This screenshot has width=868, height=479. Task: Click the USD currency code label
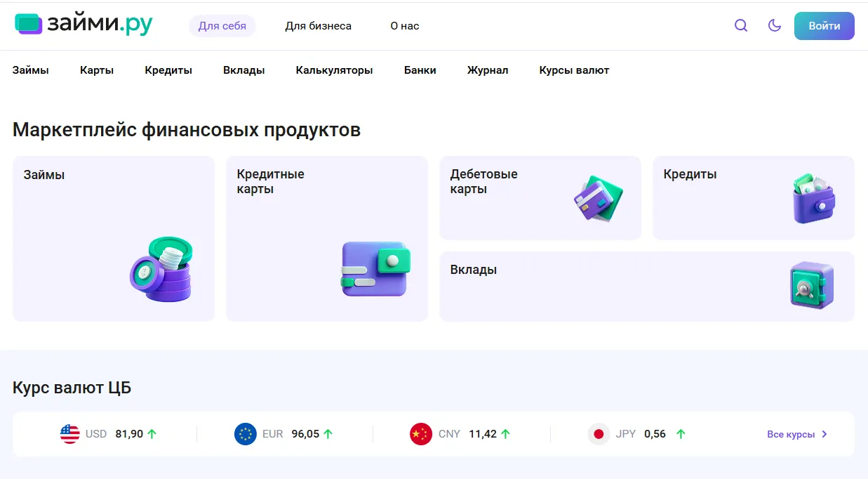point(96,434)
